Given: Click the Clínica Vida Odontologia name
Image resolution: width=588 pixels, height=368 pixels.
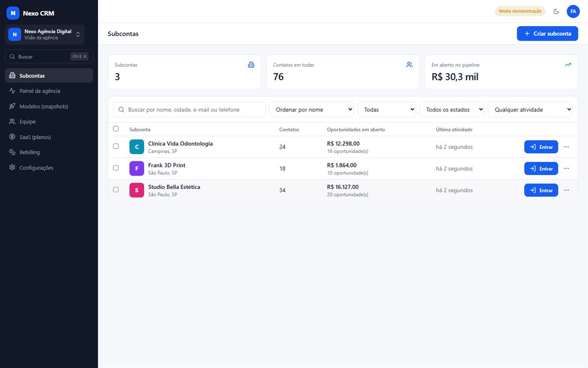Looking at the screenshot, I should pos(180,144).
